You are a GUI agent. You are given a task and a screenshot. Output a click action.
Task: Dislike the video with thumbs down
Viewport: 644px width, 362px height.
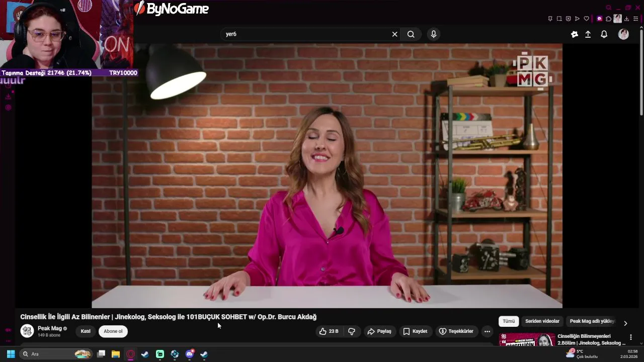[x=352, y=331]
